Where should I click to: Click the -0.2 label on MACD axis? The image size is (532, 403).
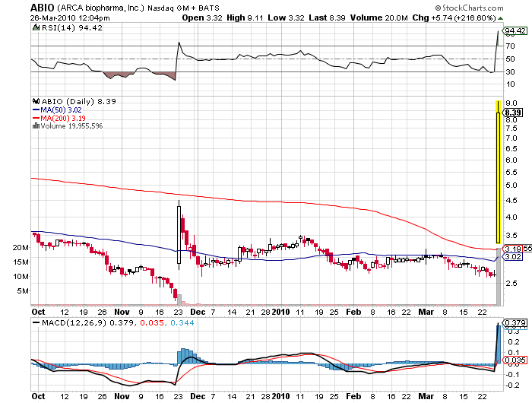pyautogui.click(x=512, y=385)
